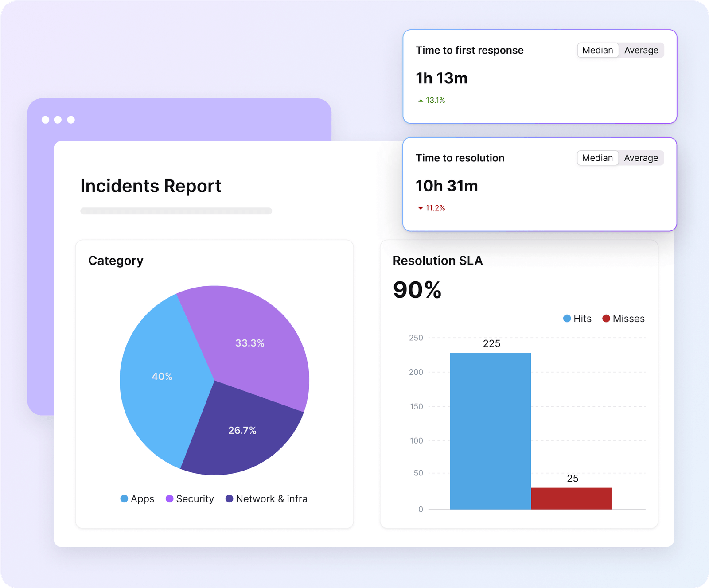Select the Apps legend dot below the pie chart
This screenshot has height=588, width=709.
[x=123, y=498]
